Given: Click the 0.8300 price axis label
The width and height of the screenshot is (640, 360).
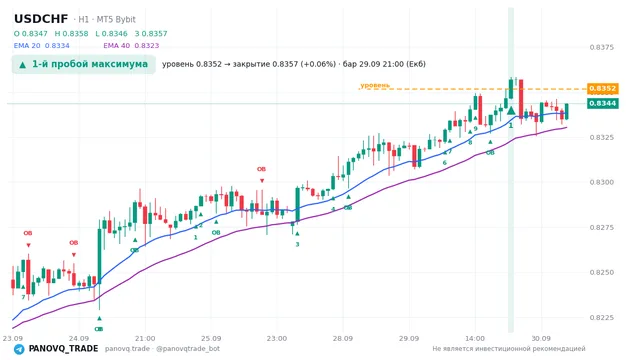Looking at the screenshot, I should [602, 182].
